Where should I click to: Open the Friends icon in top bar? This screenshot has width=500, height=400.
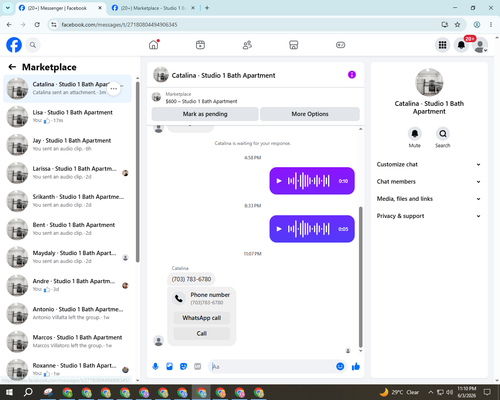[x=247, y=45]
